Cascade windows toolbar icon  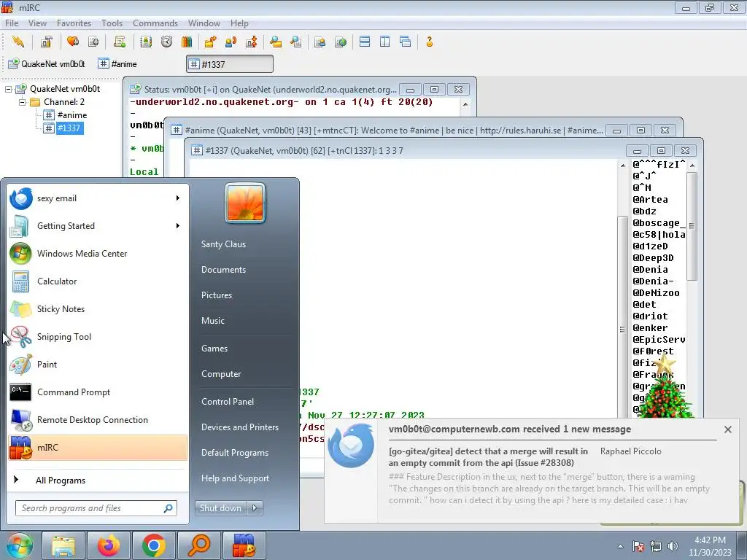pyautogui.click(x=406, y=42)
